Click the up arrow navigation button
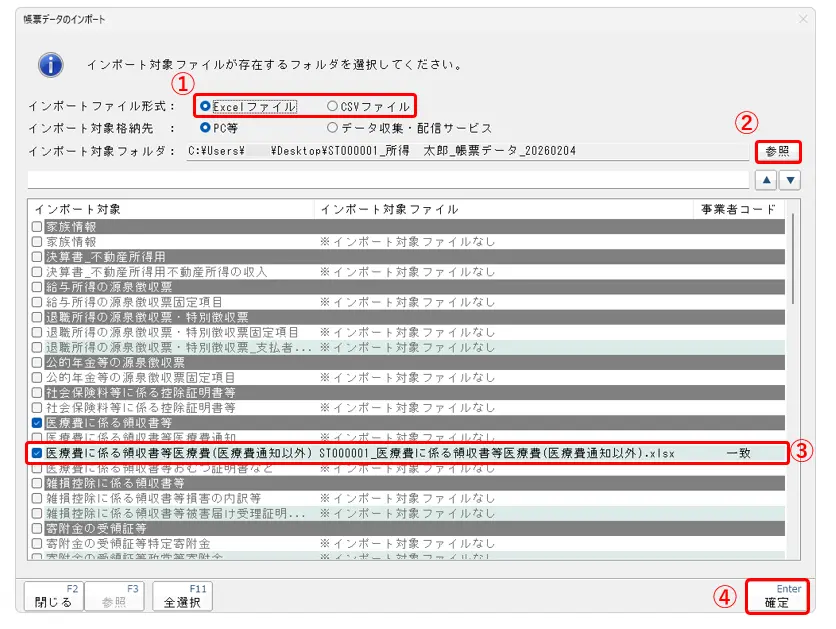The image size is (836, 629). click(764, 180)
